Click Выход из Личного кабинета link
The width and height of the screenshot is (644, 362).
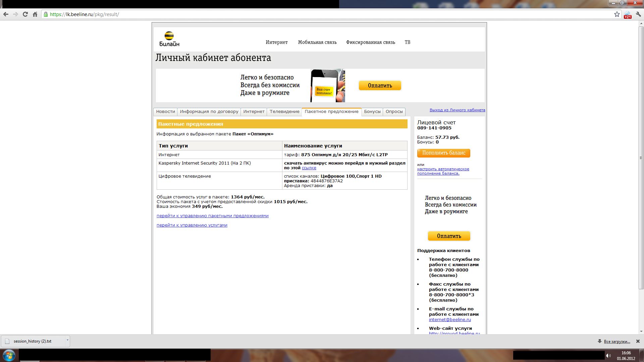click(457, 110)
